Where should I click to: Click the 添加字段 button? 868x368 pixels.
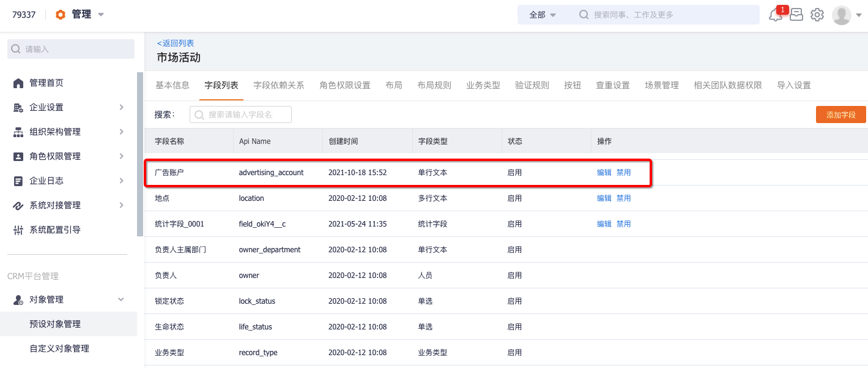(841, 115)
